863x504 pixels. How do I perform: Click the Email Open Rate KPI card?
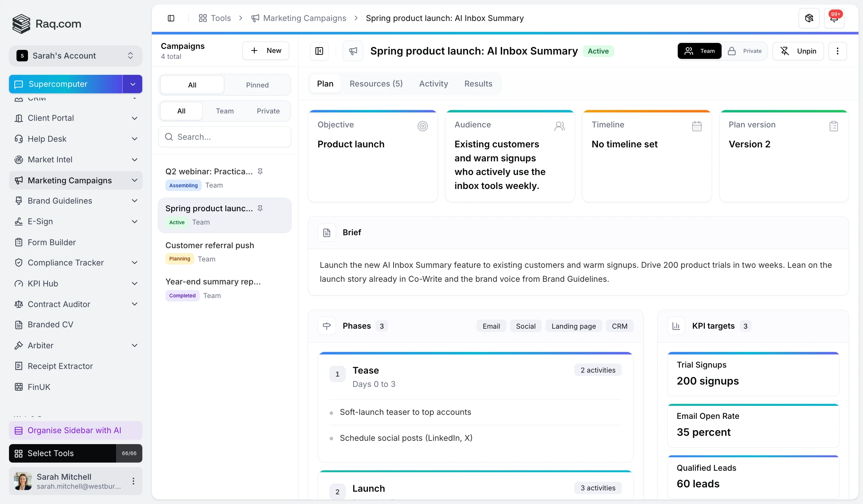pyautogui.click(x=753, y=425)
